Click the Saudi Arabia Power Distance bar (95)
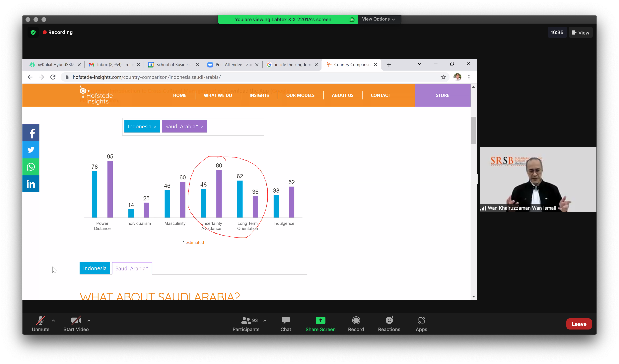619x364 pixels. 110,189
